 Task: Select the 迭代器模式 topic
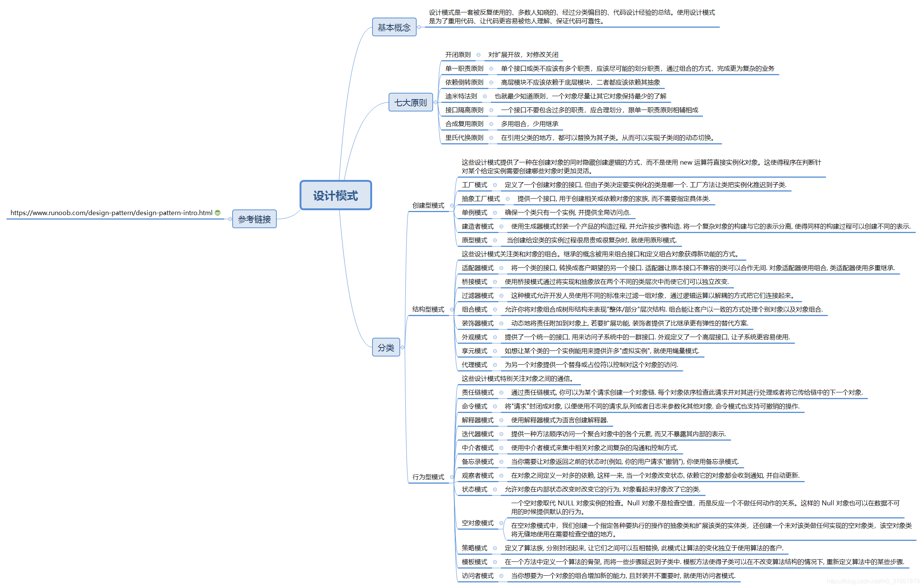(x=478, y=434)
